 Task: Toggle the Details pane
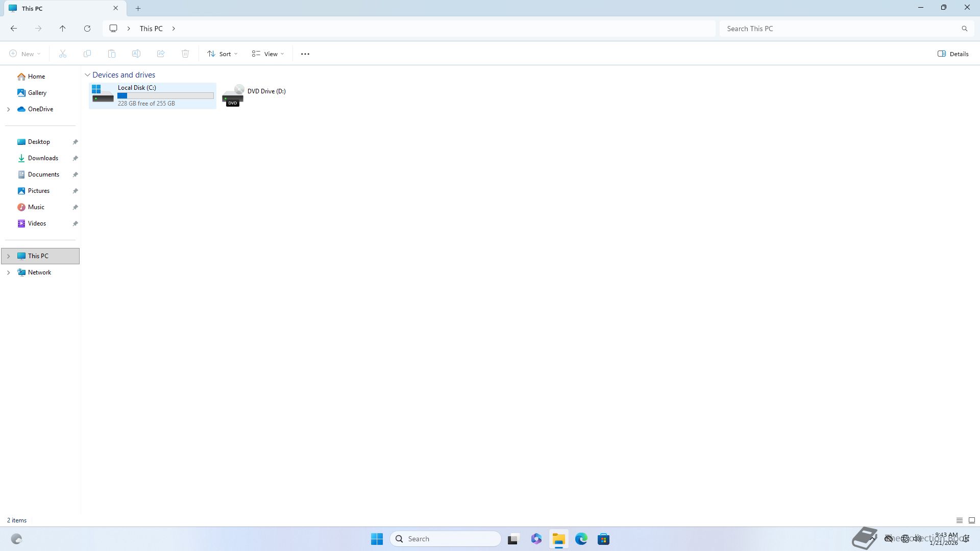[x=953, y=54]
